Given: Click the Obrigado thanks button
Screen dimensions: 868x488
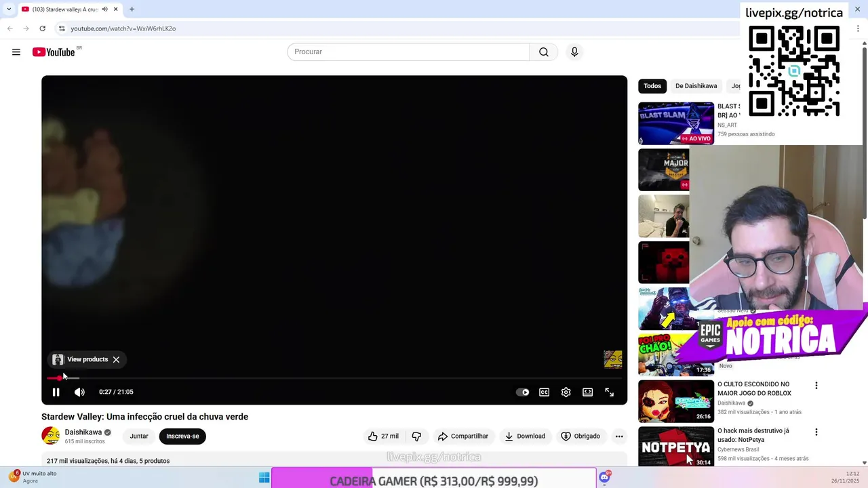Looking at the screenshot, I should coord(580,436).
